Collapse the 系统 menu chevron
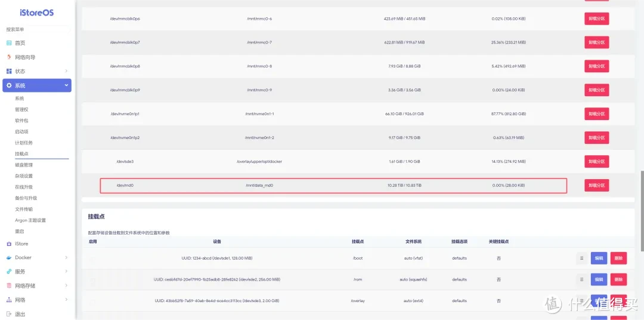Screen dimensions: 644x320 66,85
